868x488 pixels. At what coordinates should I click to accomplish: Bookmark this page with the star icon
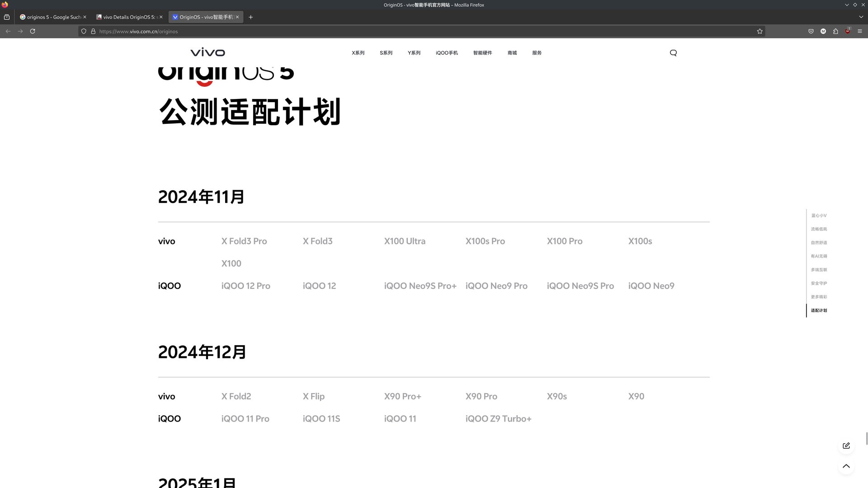tap(759, 31)
